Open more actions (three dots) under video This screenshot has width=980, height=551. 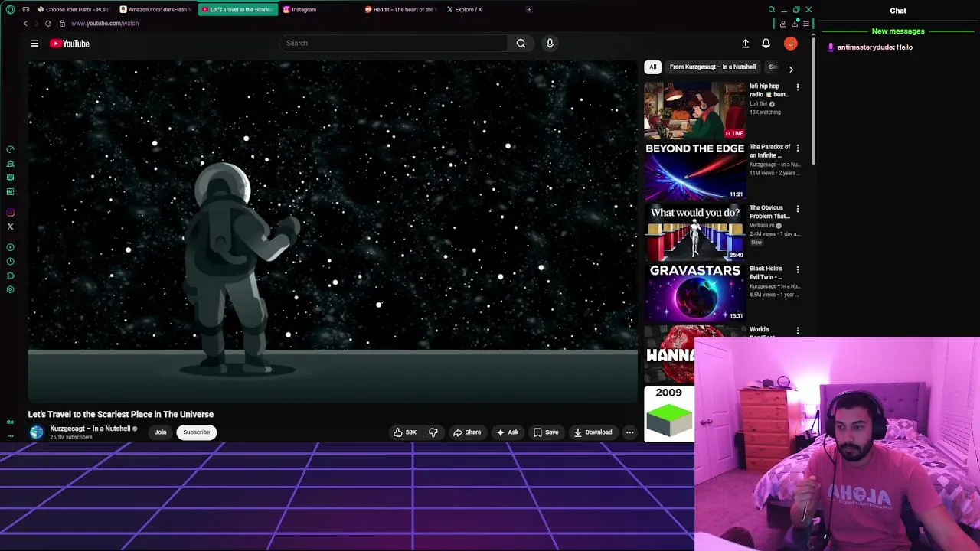[x=629, y=432]
